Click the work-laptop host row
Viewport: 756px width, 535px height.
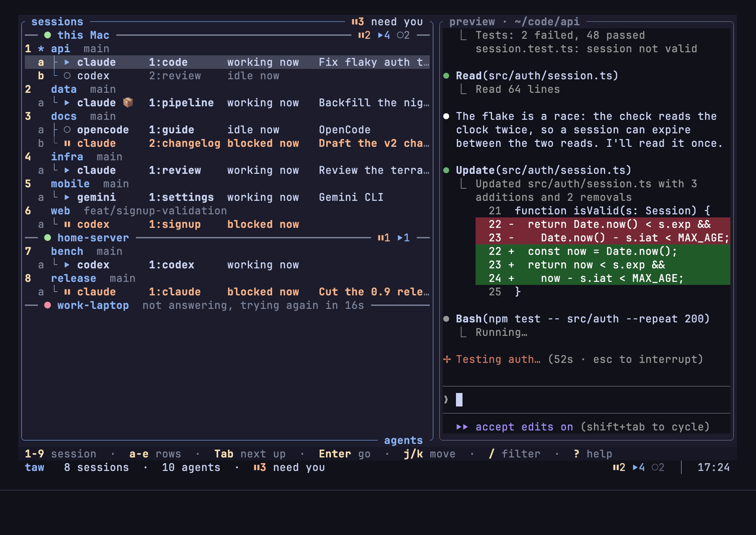pyautogui.click(x=227, y=305)
